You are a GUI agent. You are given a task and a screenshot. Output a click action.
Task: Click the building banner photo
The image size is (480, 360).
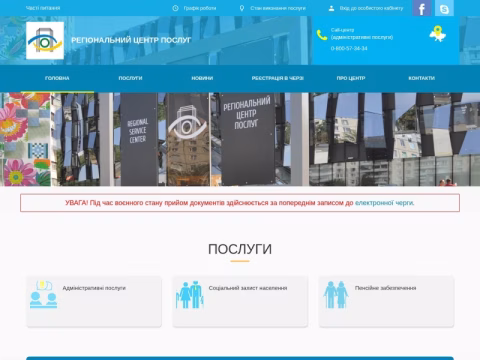pyautogui.click(x=240, y=139)
